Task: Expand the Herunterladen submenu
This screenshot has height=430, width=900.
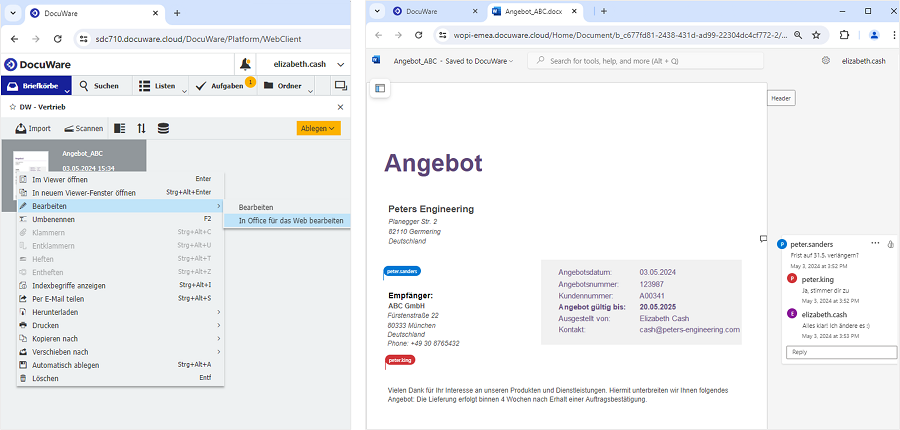Action: point(120,312)
